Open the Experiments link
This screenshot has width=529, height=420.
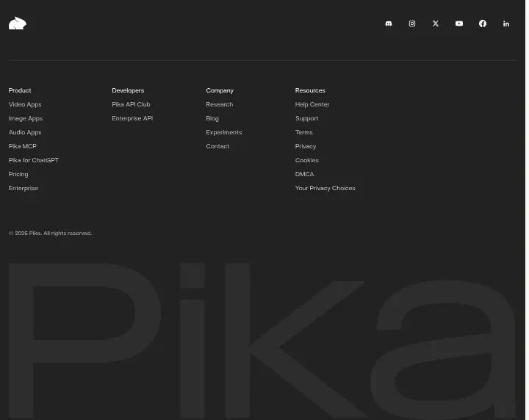click(x=224, y=132)
